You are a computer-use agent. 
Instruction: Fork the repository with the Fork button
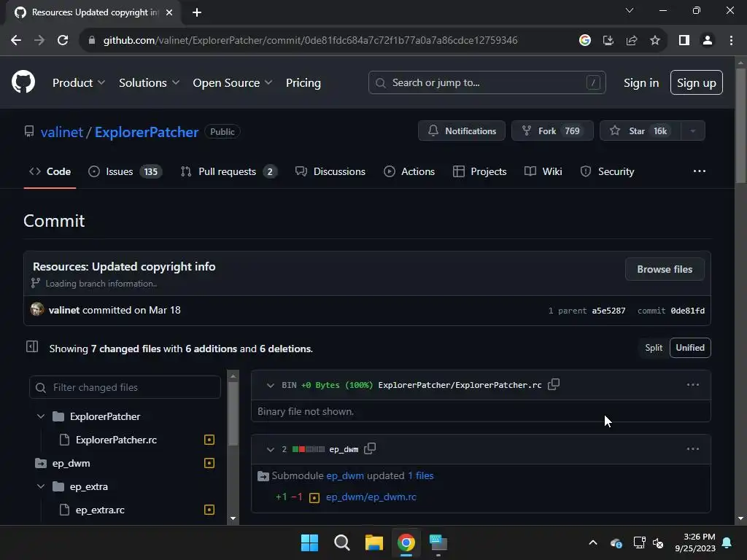click(x=552, y=131)
